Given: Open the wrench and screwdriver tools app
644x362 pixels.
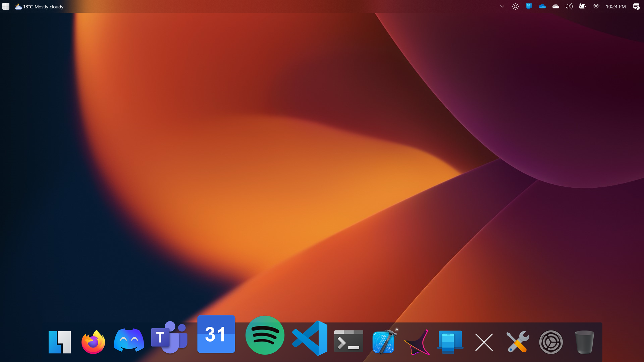Looking at the screenshot, I should [518, 342].
